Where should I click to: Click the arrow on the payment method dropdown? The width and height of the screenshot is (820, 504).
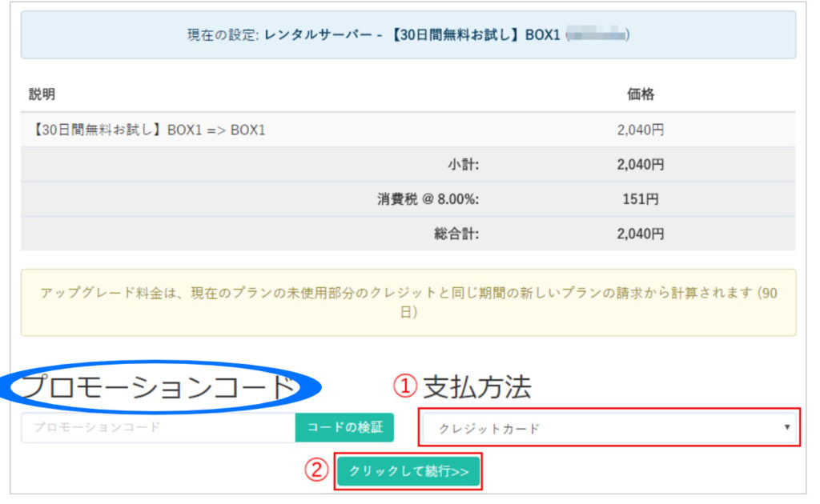pos(787,427)
